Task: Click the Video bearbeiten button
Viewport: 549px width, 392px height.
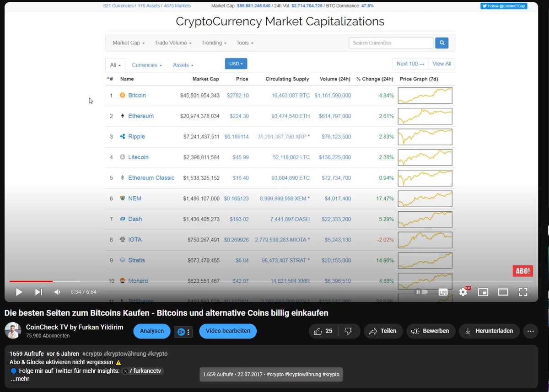Action: [228, 331]
